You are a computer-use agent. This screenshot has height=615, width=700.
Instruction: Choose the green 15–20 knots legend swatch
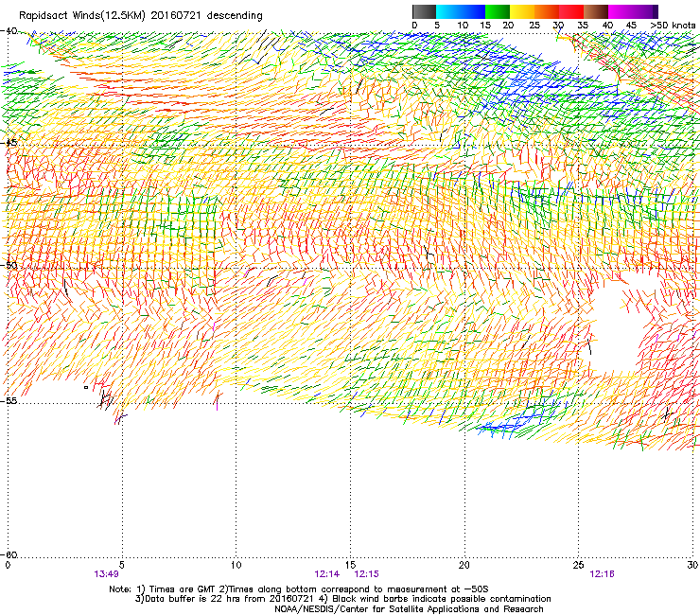tap(498, 11)
